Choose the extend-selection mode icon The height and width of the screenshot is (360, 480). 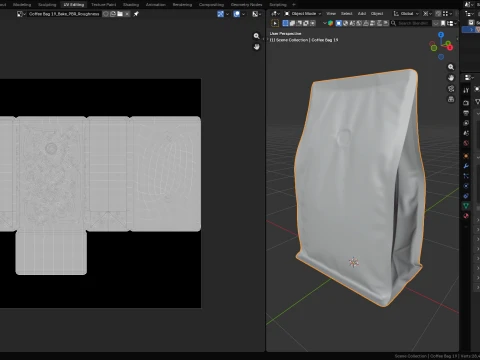point(292,23)
